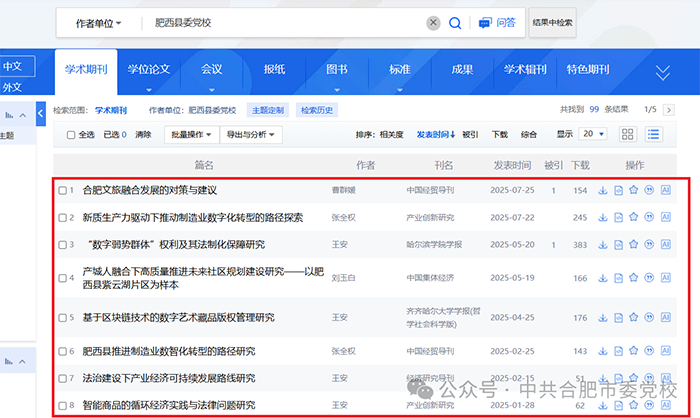Click the search magnifier icon
Viewport: 700px width, 418px height.
pos(455,23)
